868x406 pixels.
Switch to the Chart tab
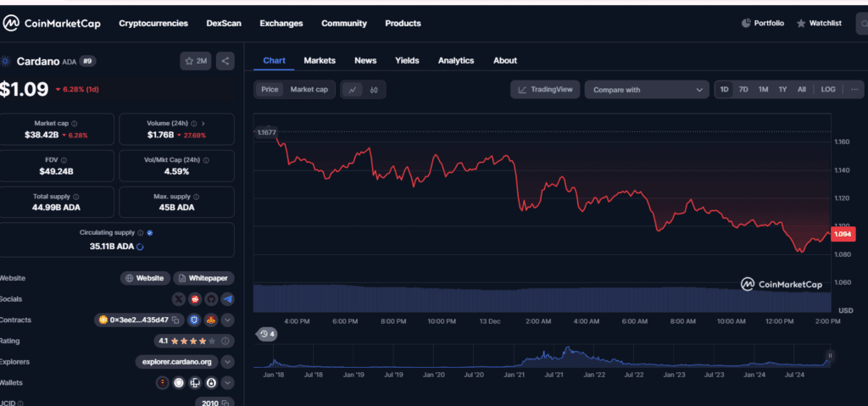coord(274,60)
